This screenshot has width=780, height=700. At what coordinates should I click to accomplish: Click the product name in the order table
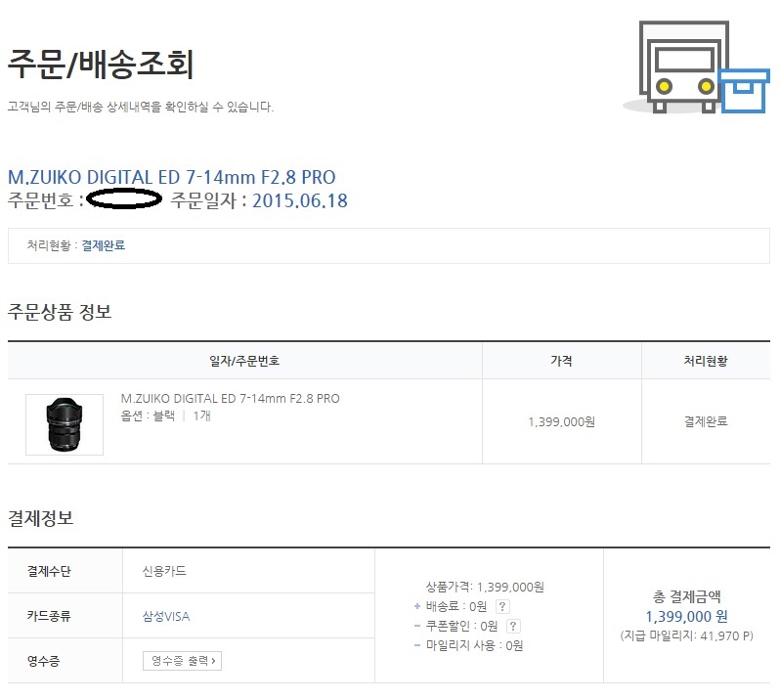(230, 399)
